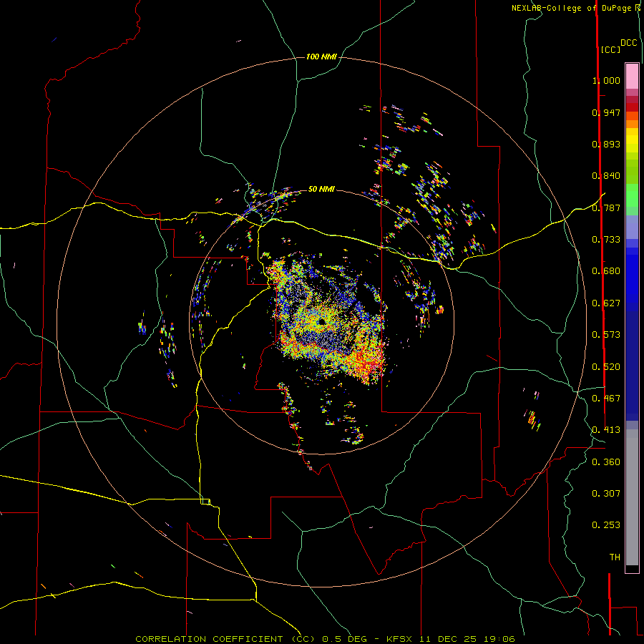Select the 0.573 scale value
Viewport: 644px width, 644px height.
pos(606,335)
